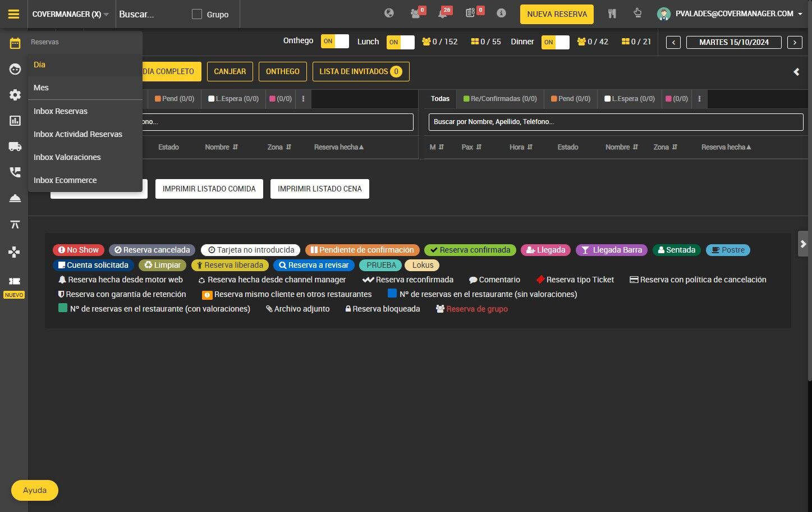
Task: Open the connected nodes sidebar icon
Action: click(x=15, y=252)
